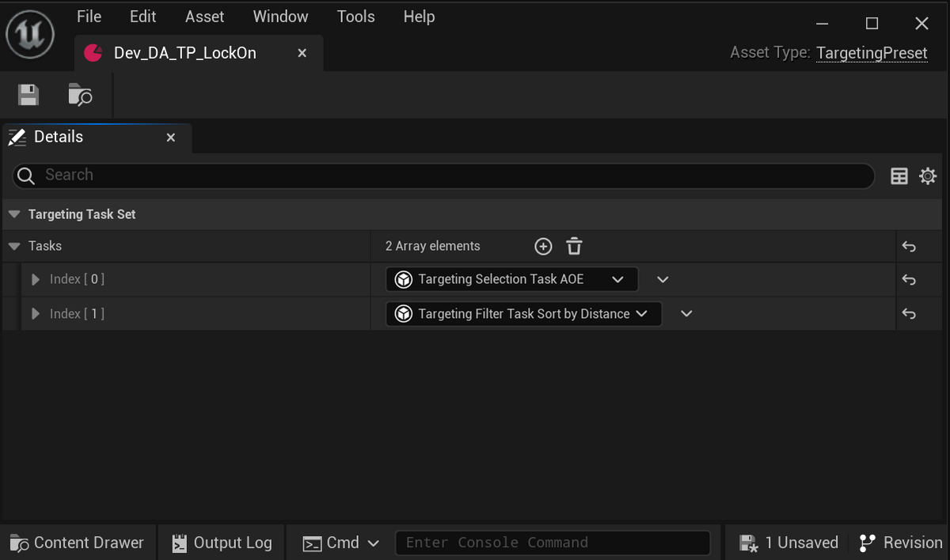This screenshot has width=950, height=560.
Task: Open the Output Log
Action: pos(222,543)
